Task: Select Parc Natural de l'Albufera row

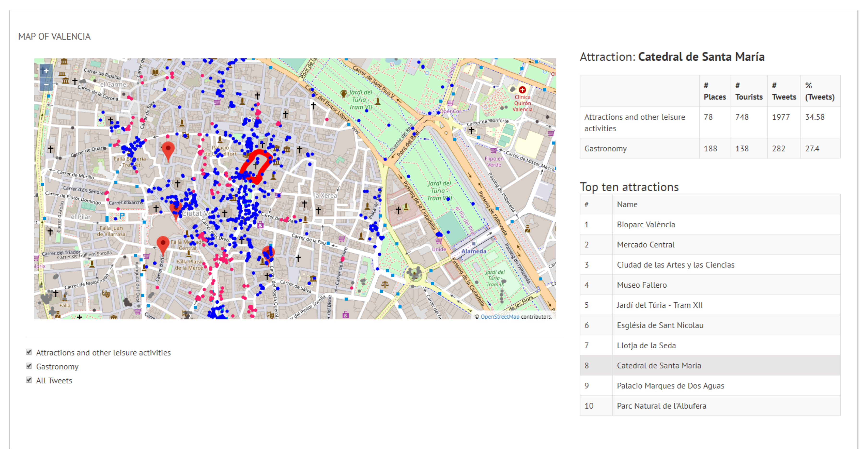Action: pyautogui.click(x=661, y=406)
